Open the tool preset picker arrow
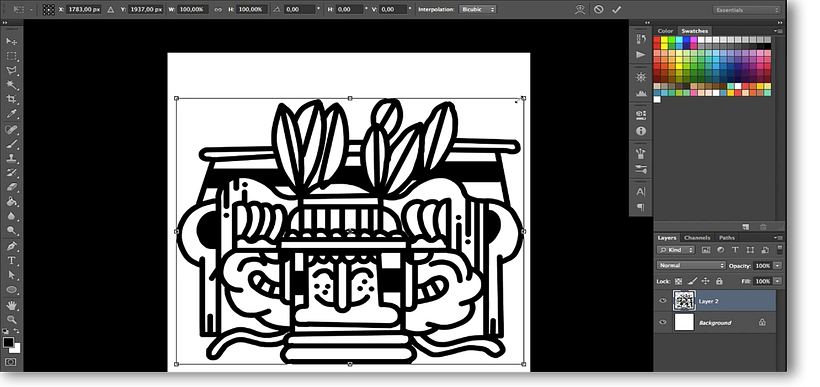The width and height of the screenshot is (820, 387). (x=32, y=9)
